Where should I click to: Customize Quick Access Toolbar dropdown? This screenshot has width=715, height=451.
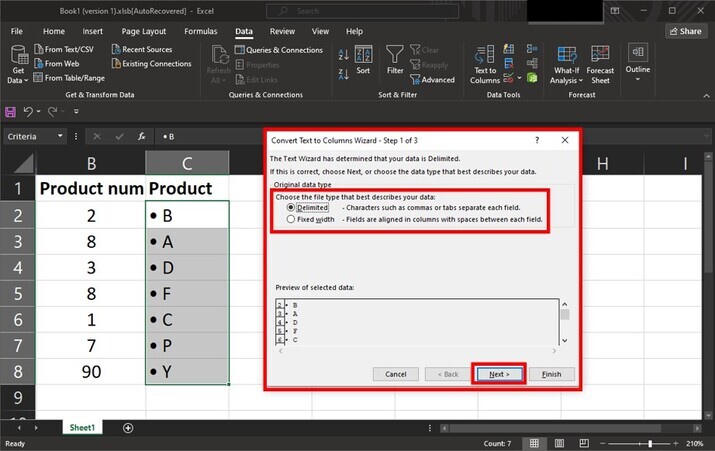click(x=76, y=111)
